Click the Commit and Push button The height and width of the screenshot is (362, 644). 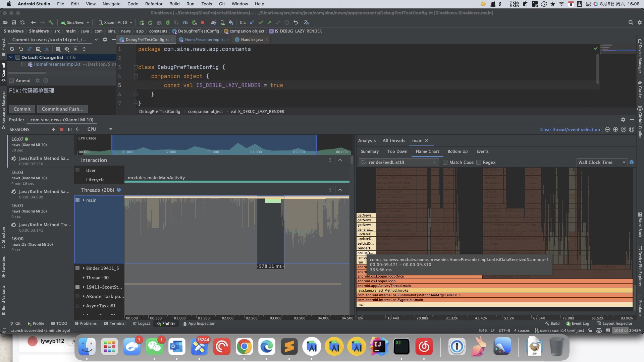click(62, 109)
